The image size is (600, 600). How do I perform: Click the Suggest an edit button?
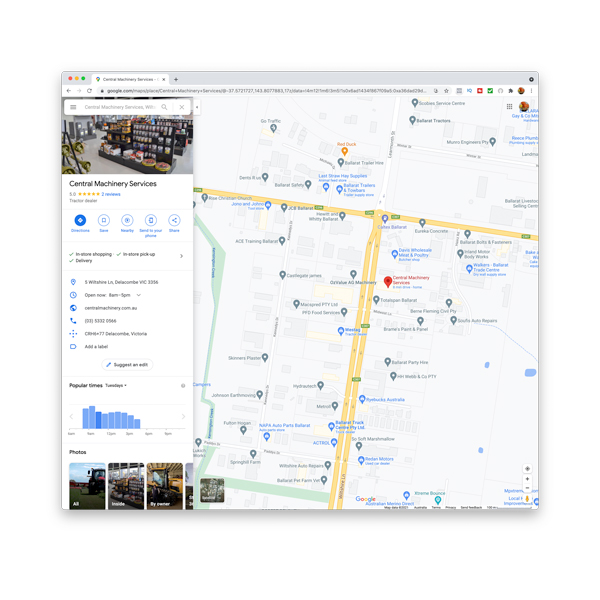click(127, 365)
